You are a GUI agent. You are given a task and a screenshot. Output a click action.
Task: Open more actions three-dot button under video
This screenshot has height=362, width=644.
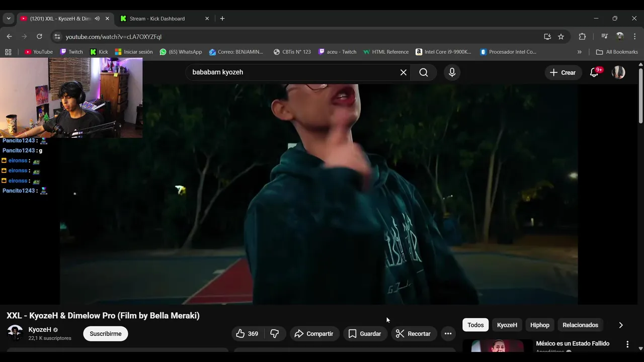pos(448,334)
